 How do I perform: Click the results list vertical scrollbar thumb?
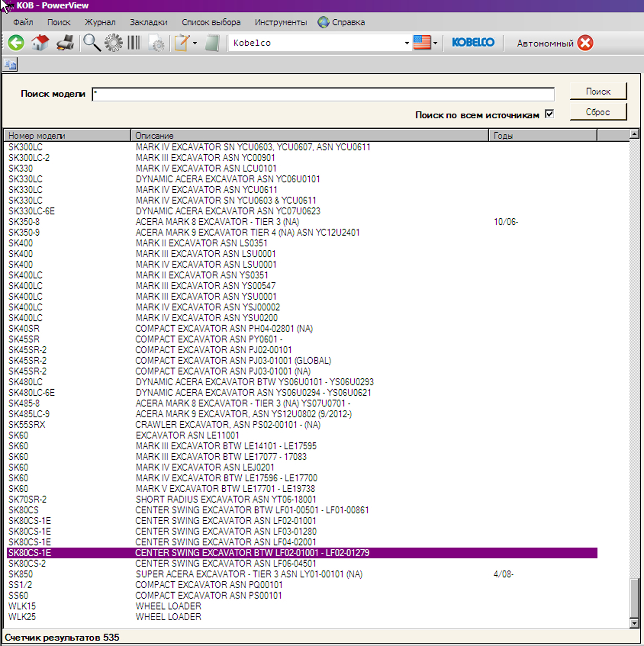[634, 597]
